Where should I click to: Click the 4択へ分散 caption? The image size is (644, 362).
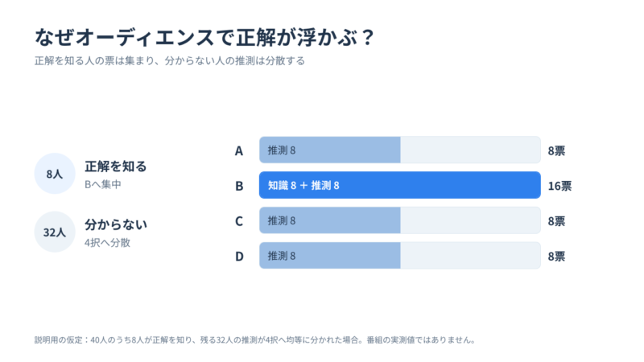(107, 243)
